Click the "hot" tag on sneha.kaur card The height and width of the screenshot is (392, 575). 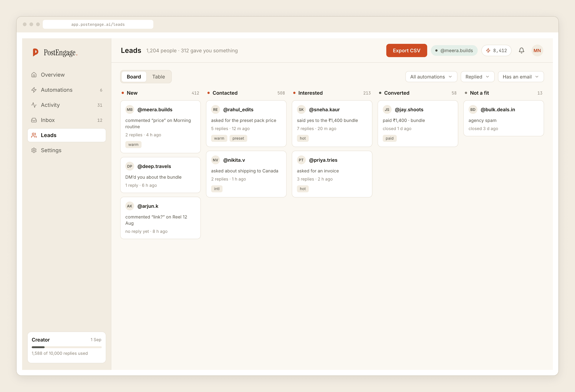(303, 138)
